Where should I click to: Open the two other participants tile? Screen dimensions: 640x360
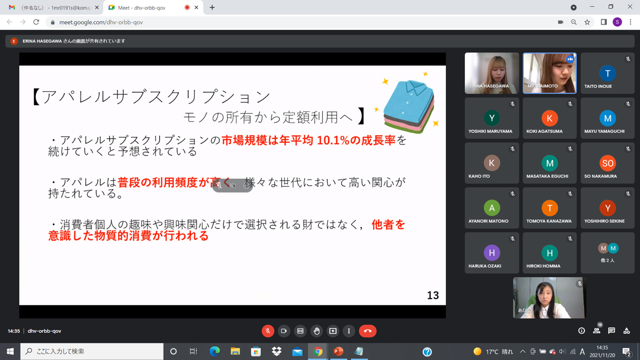click(608, 253)
